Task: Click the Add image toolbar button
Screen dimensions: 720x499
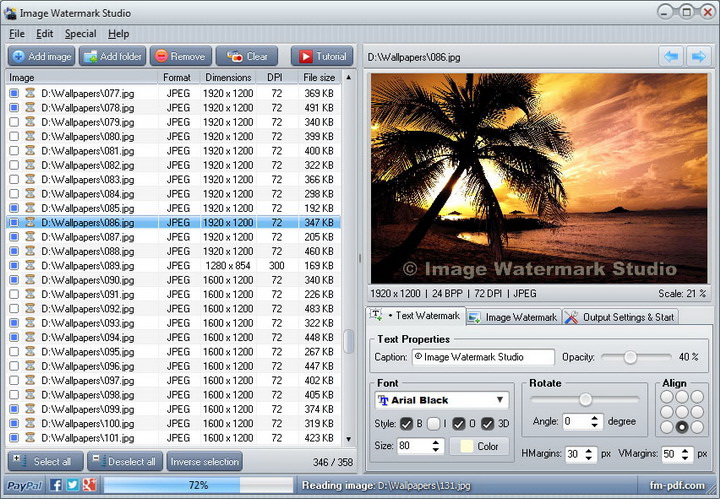Action: 42,57
